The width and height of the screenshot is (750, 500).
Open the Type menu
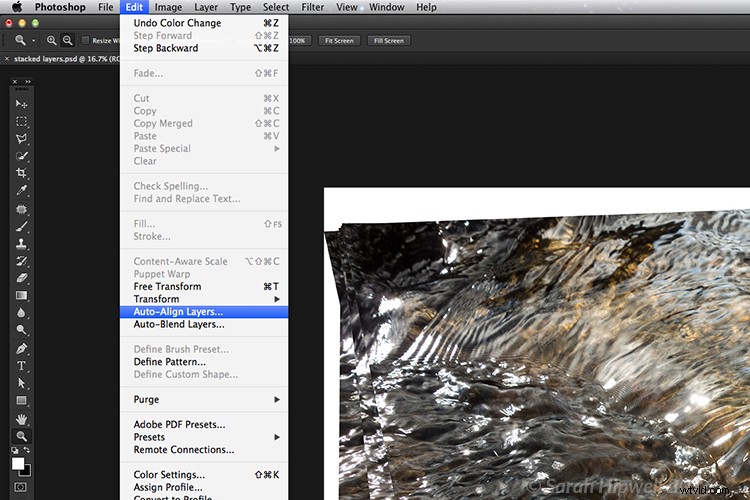241,7
